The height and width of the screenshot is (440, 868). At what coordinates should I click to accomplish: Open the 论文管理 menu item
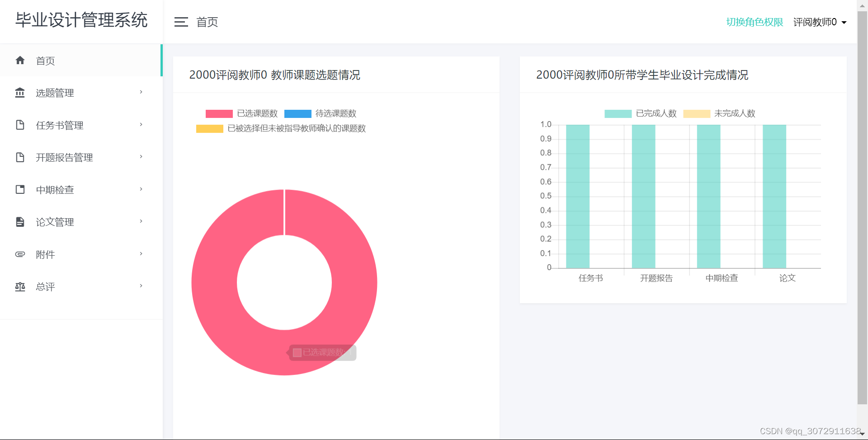point(81,222)
